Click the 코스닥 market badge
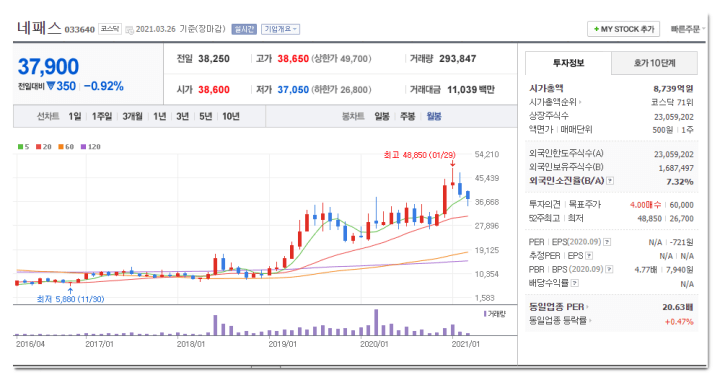 110,29
